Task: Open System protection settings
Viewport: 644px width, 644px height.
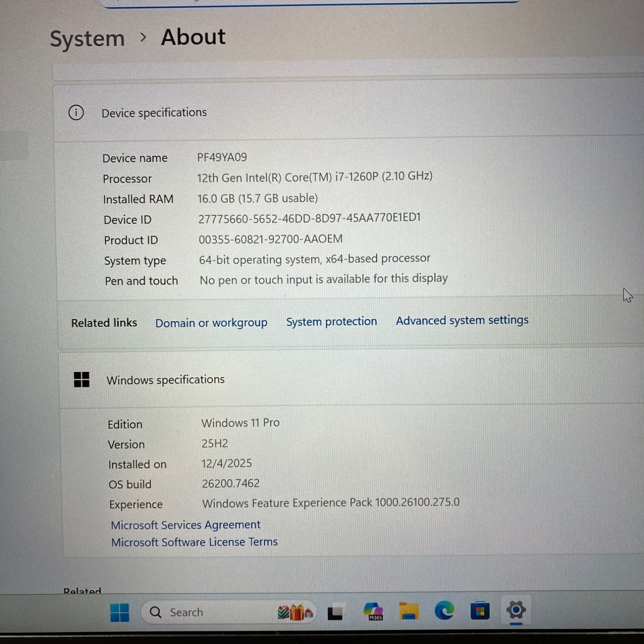Action: click(x=331, y=321)
